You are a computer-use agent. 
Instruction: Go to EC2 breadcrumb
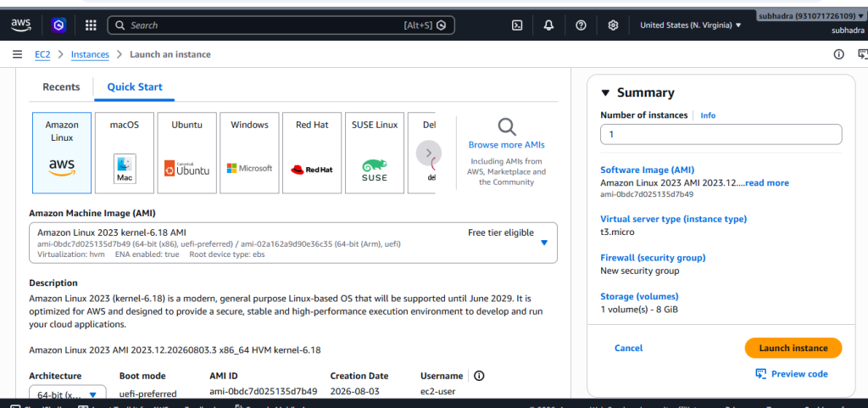(42, 54)
